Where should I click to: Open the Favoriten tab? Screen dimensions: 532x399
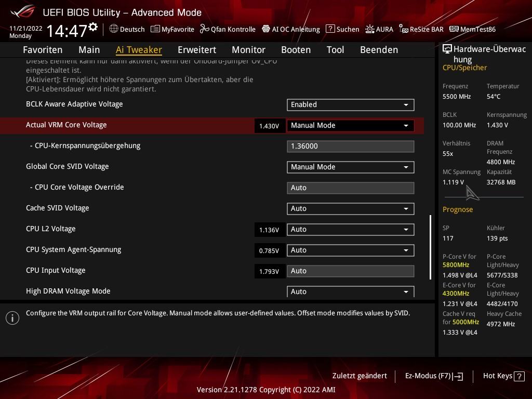tap(43, 50)
